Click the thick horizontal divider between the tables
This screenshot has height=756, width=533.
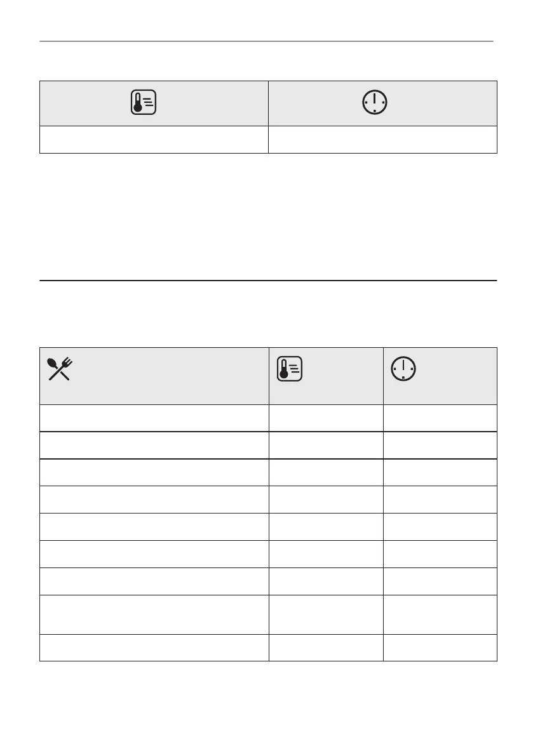click(267, 280)
